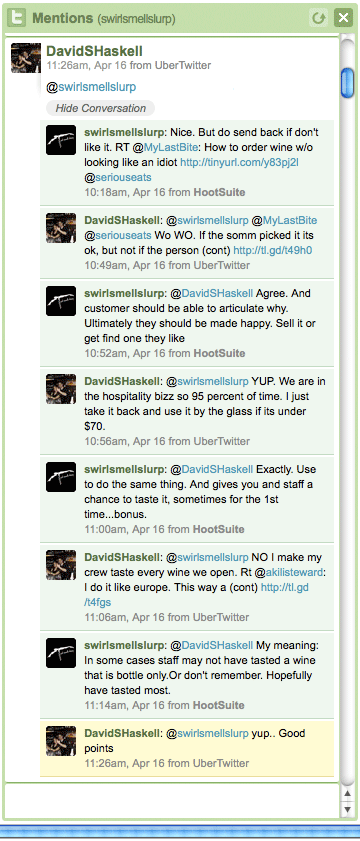Click DavidSHaskell avatar on 10:56am tweet
360x841 pixels.
click(61, 389)
